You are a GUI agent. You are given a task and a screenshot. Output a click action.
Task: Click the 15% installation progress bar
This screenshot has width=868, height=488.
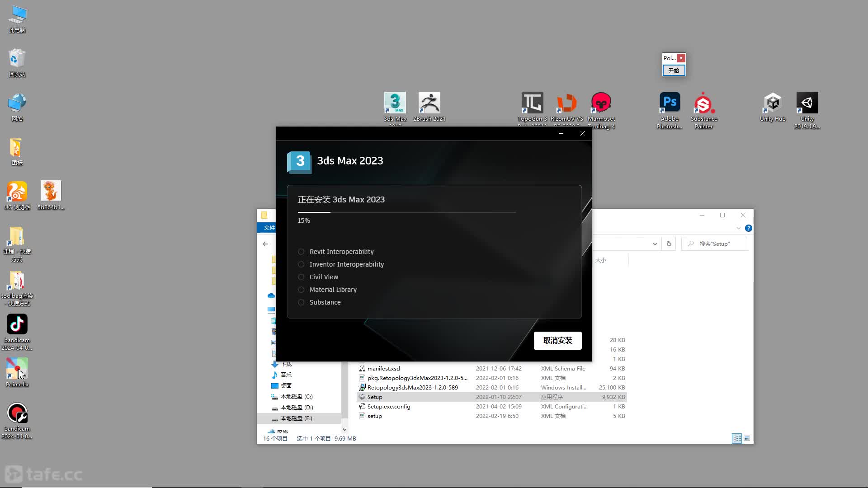[x=406, y=212]
